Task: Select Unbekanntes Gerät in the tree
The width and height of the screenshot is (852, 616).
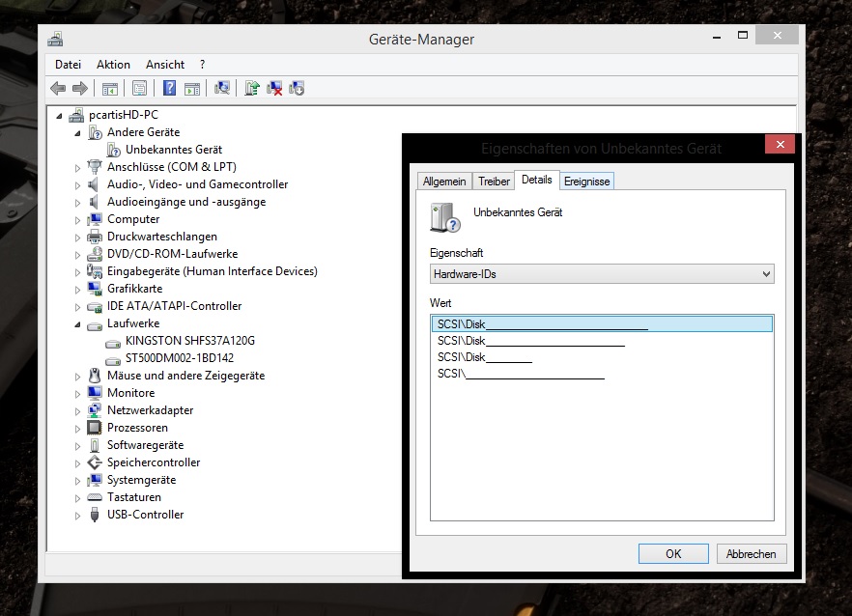Action: tap(174, 150)
